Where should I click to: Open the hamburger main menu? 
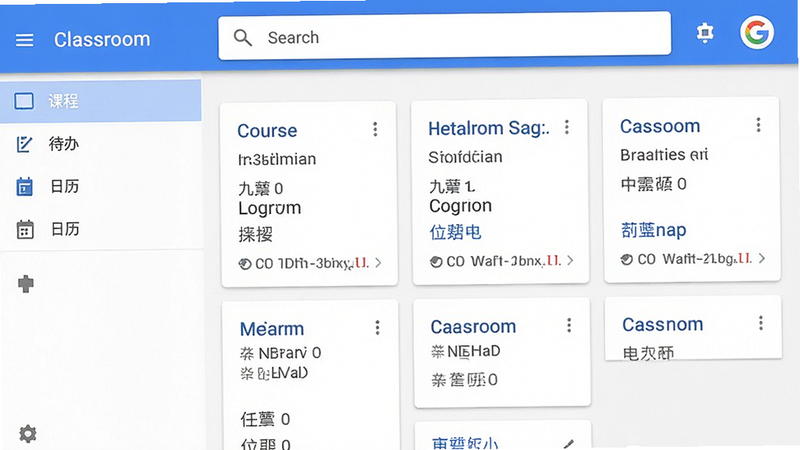[x=24, y=40]
